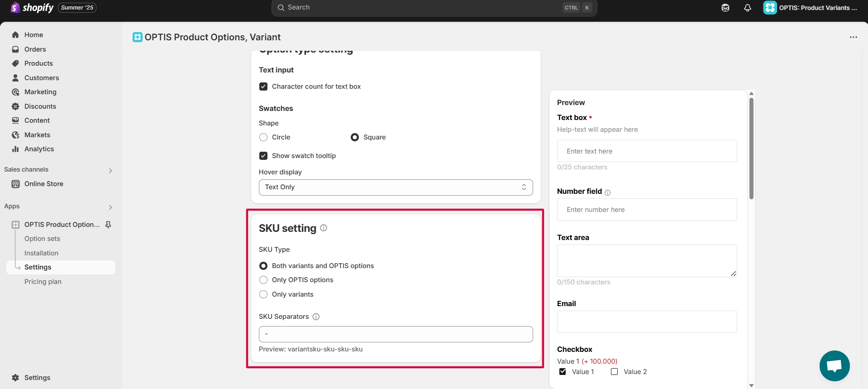Expand Apps section chevron
868x389 pixels.
tap(110, 207)
